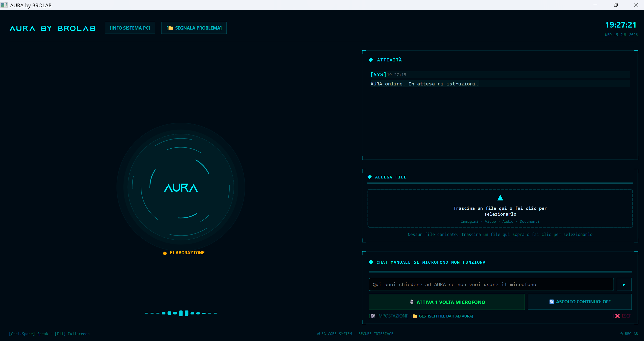644x341 pixels.
Task: Click the ATTIVITÀ panel title
Action: [x=389, y=60]
